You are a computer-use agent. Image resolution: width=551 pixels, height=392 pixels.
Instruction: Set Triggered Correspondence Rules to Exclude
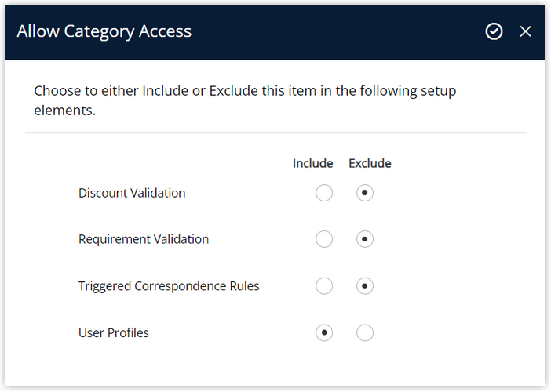[365, 286]
